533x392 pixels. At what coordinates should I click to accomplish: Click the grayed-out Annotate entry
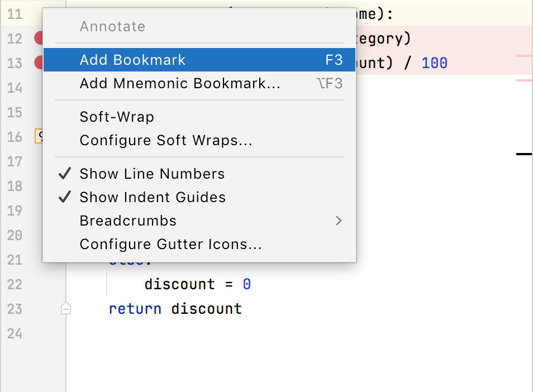(x=113, y=26)
